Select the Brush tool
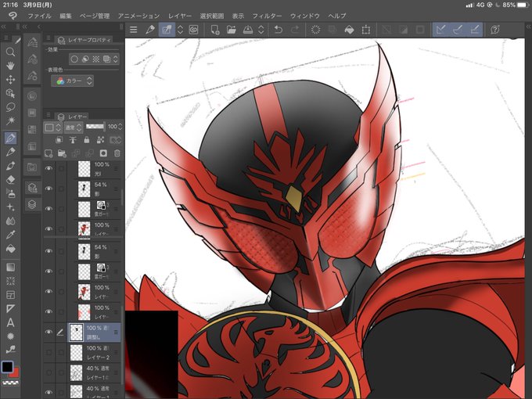This screenshot has height=399, width=532. tap(10, 166)
